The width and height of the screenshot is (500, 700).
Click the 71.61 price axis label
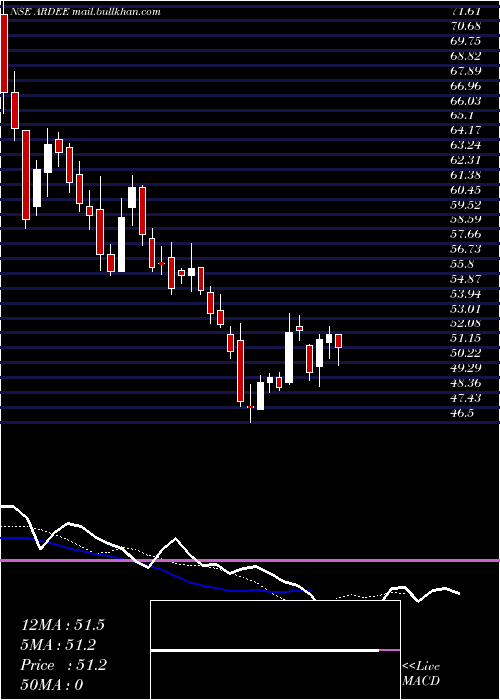pyautogui.click(x=466, y=12)
